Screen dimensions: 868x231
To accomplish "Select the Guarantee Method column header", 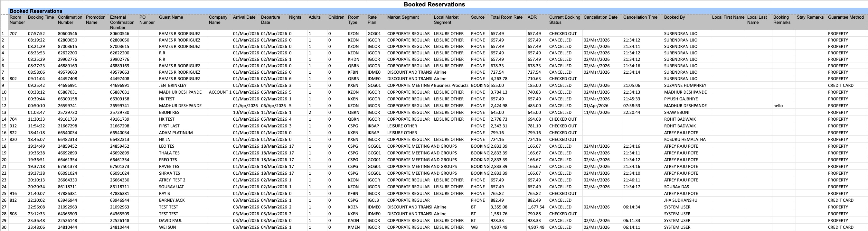I will (845, 17).
